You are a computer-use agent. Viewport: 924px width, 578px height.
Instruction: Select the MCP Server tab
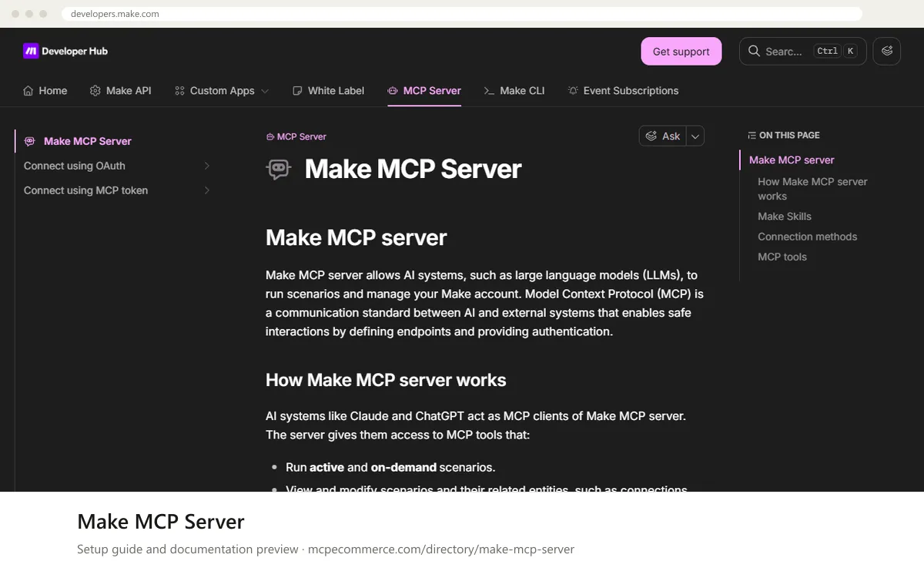pos(424,90)
